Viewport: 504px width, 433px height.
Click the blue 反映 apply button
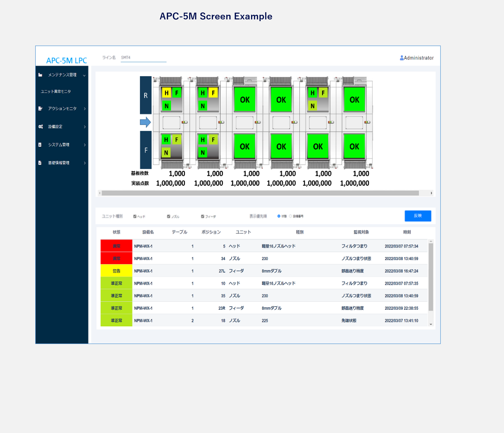418,216
